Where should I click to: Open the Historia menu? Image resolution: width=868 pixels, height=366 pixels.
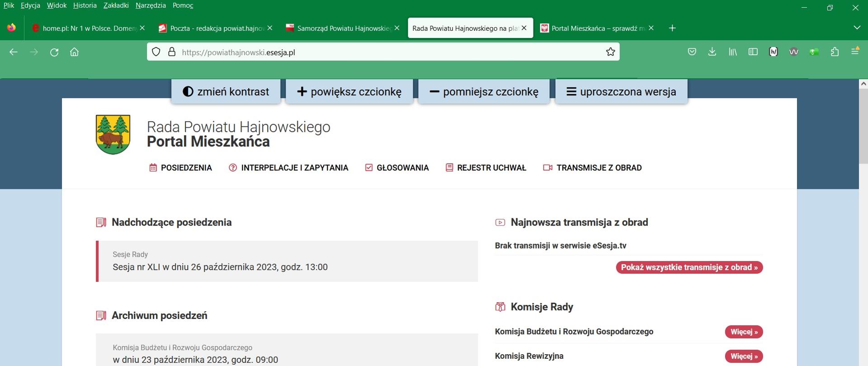point(85,5)
